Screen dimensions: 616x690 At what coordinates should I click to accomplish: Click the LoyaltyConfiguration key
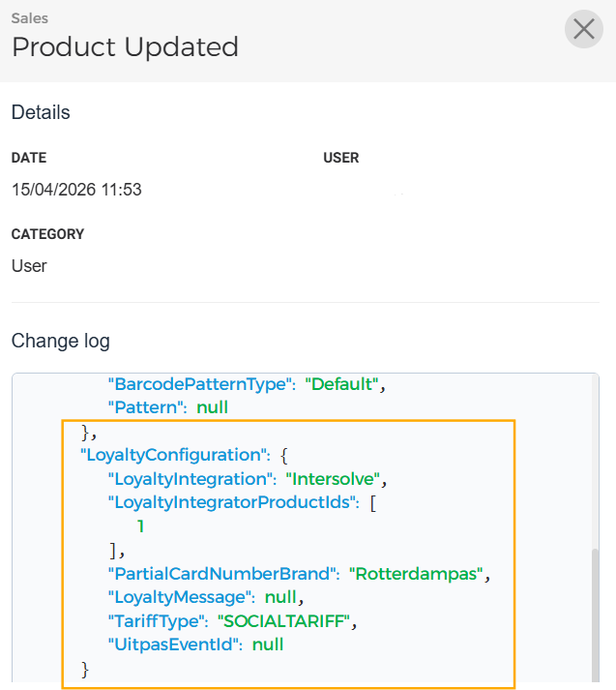(x=173, y=455)
